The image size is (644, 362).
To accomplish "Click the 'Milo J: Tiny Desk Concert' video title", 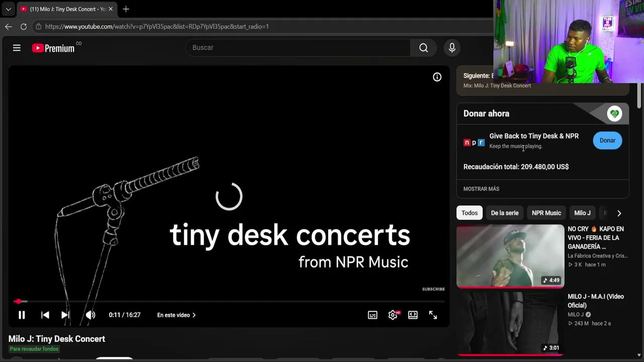I will [x=57, y=339].
